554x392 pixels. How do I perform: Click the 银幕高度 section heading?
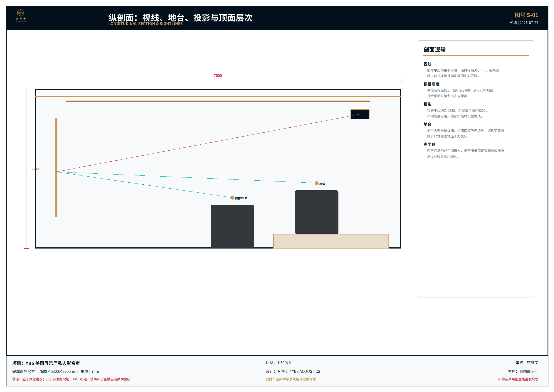click(x=431, y=84)
